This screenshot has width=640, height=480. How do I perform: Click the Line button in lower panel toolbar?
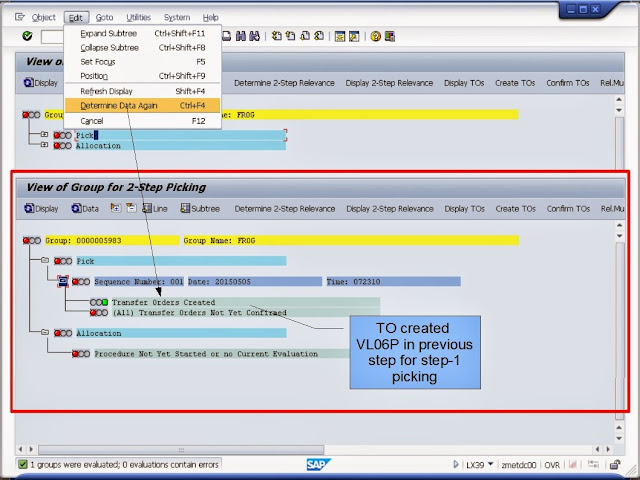pyautogui.click(x=155, y=209)
